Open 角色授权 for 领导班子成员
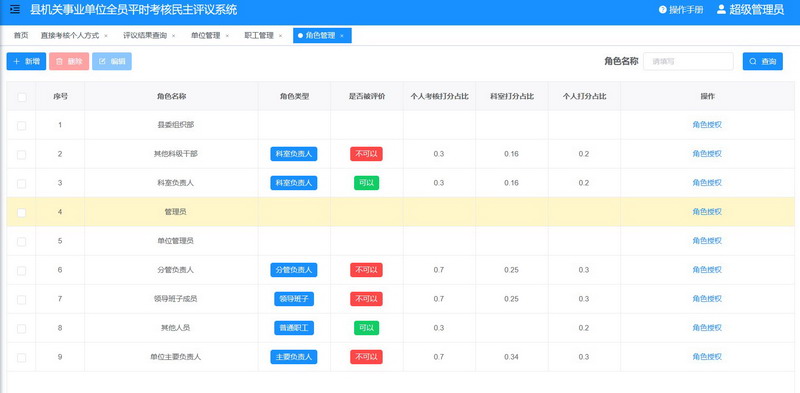The height and width of the screenshot is (393, 800). click(x=707, y=299)
